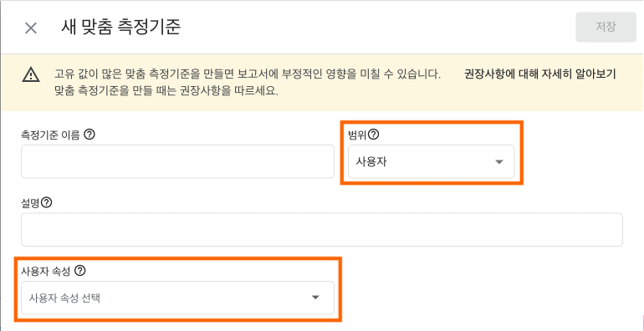The width and height of the screenshot is (644, 331).
Task: Click the warning triangle icon in banner
Action: 31,75
